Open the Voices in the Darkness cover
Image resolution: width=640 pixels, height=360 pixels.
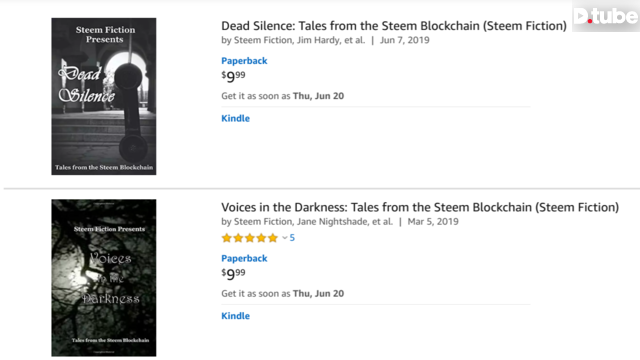(104, 278)
